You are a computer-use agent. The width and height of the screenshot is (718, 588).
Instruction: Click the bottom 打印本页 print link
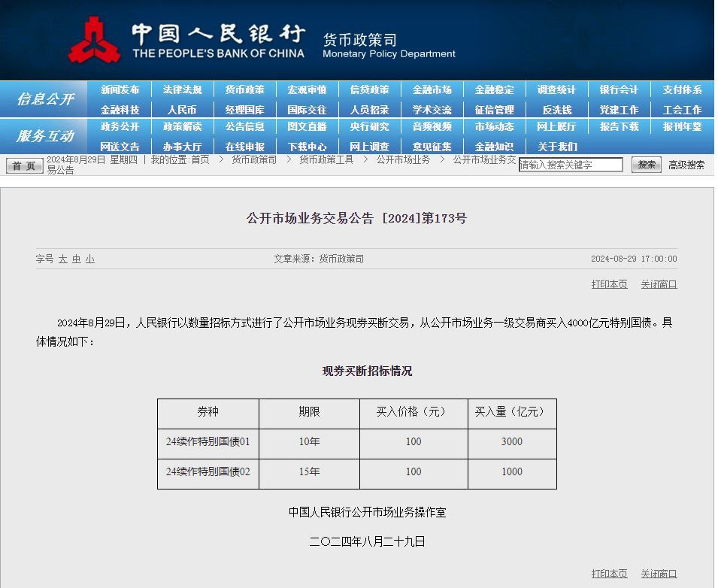pyautogui.click(x=609, y=574)
